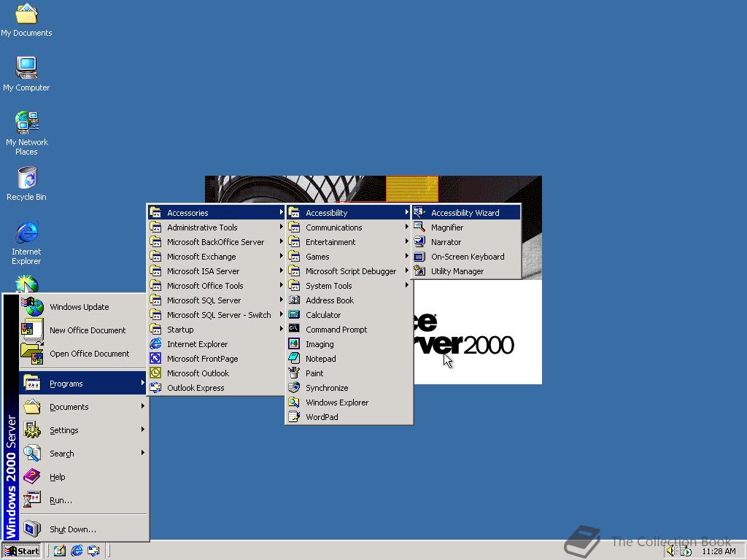Screen dimensions: 747x560
Task: Click the Start button
Action: tap(22, 551)
